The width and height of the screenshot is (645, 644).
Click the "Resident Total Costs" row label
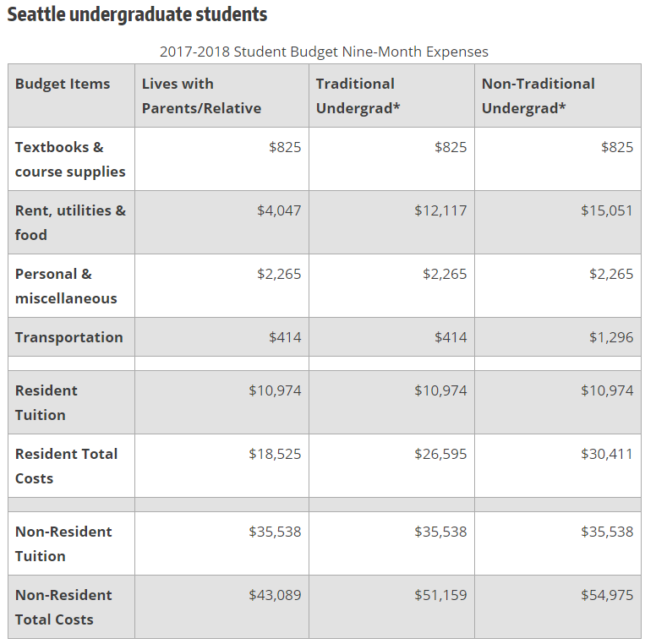pyautogui.click(x=66, y=466)
